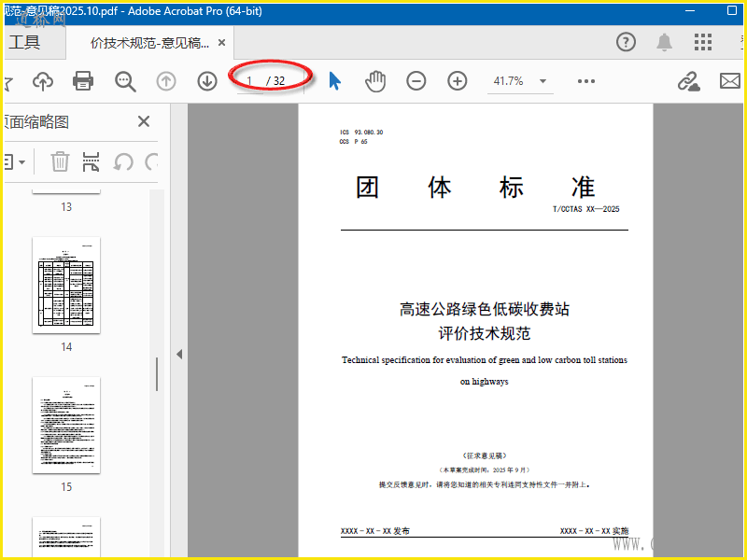Click the thumbnail panel scrollbar handle

[157, 374]
